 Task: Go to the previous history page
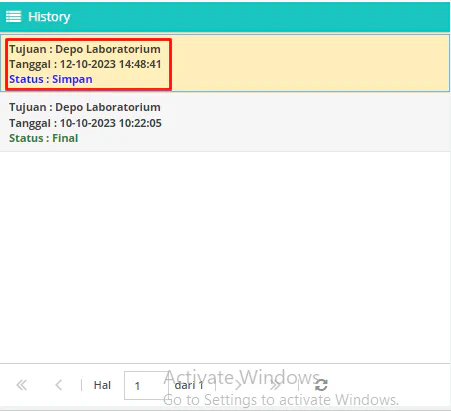point(59,385)
